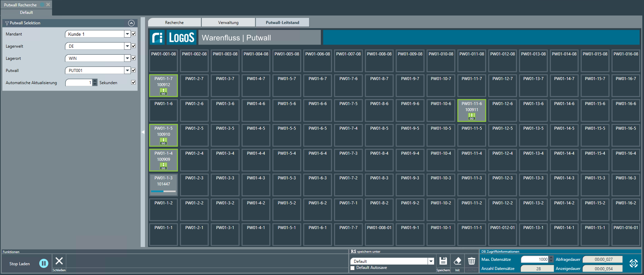
Task: Open the Putwall dropdown arrow
Action: [x=127, y=70]
